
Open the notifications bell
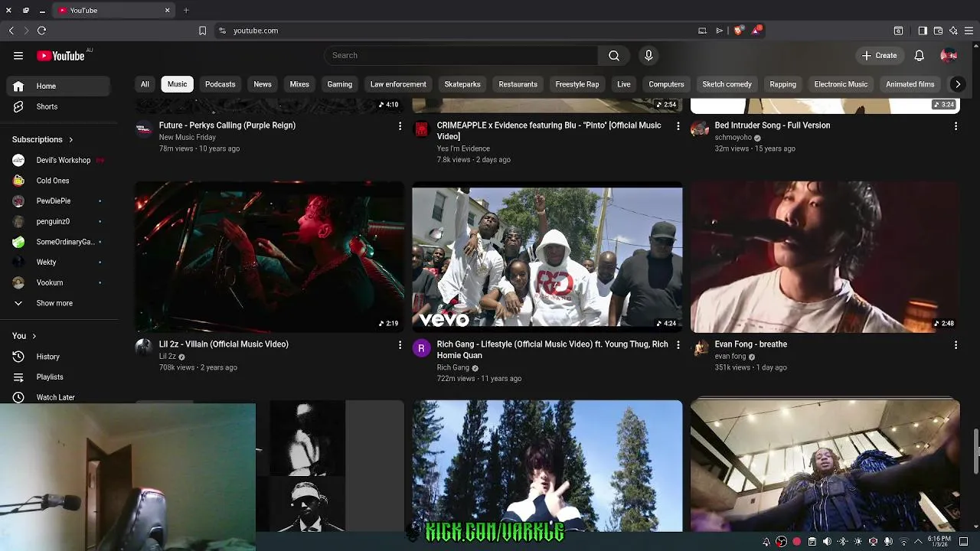pos(920,56)
